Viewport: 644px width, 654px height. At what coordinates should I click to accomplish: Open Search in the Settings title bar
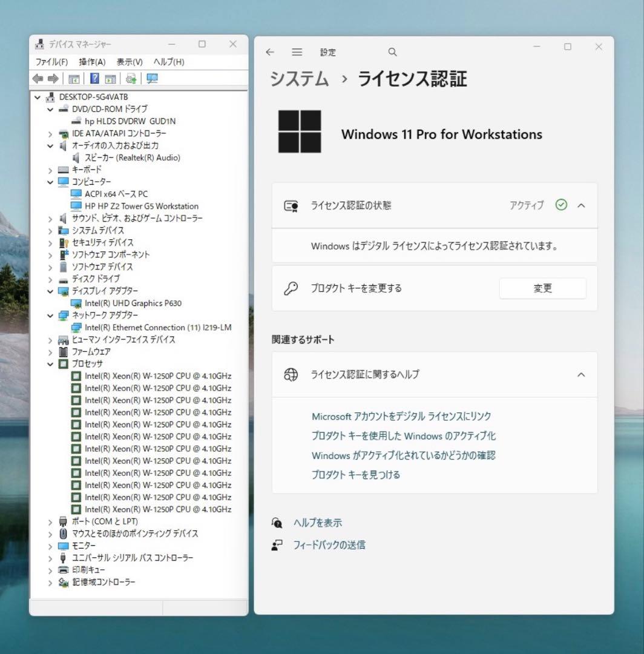pos(392,52)
